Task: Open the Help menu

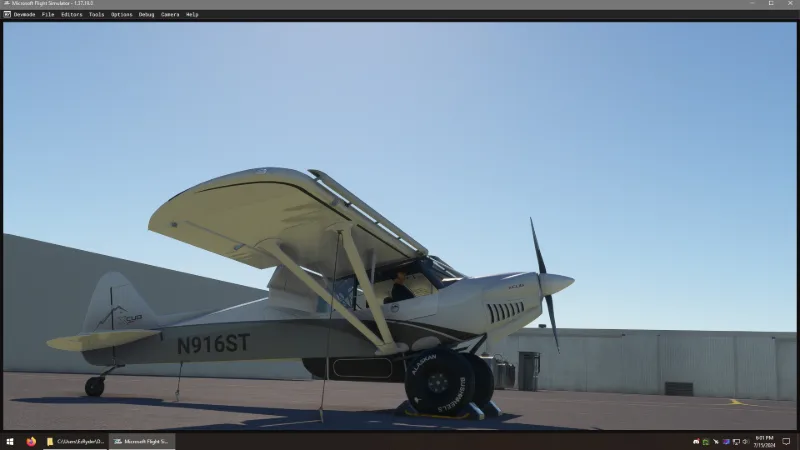Action: click(192, 15)
